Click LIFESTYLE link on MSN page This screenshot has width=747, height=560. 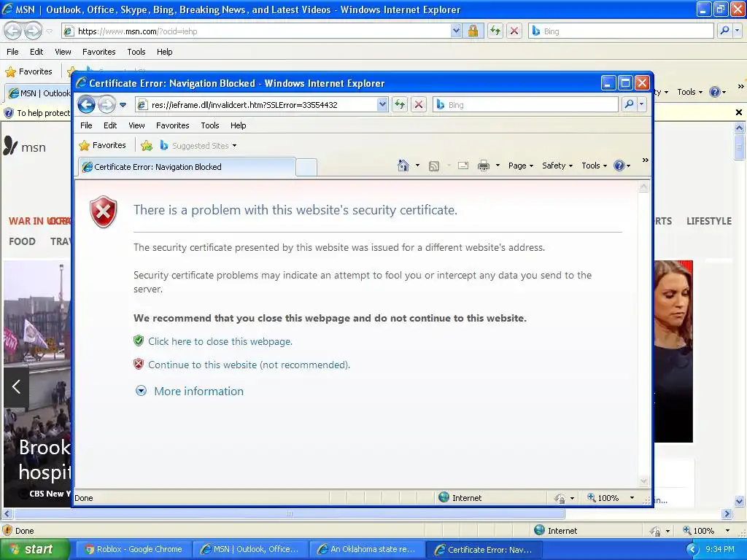(708, 221)
